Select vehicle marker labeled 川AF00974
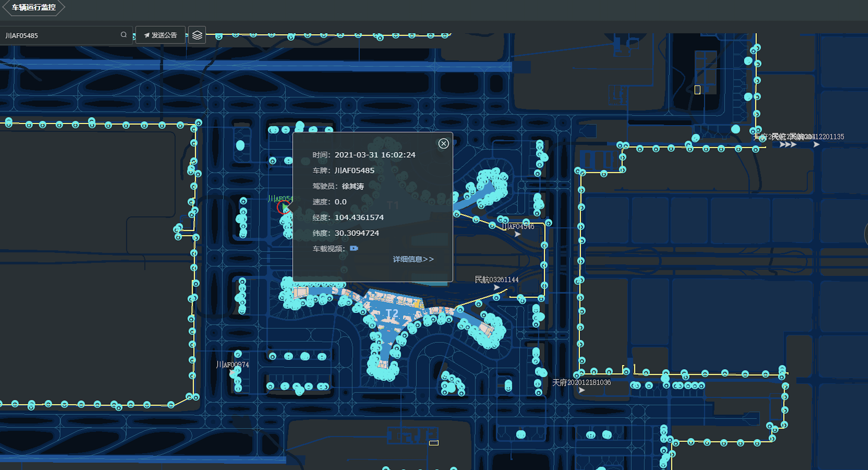 [x=233, y=373]
